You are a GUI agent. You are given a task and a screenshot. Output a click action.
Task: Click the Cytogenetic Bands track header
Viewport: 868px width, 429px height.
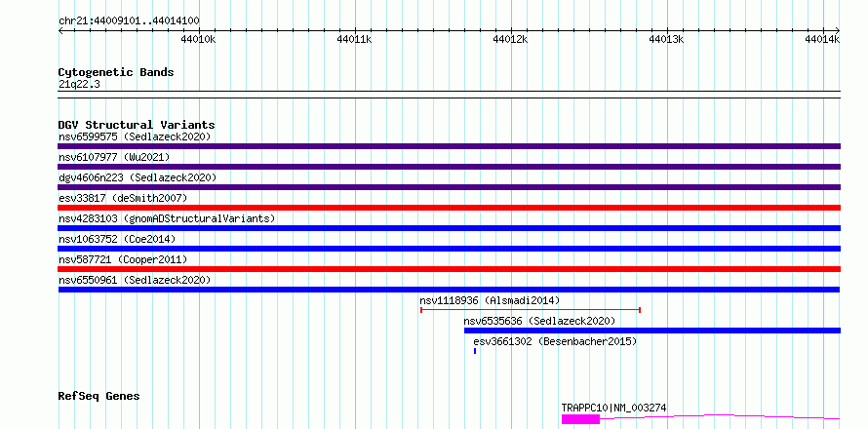[116, 72]
